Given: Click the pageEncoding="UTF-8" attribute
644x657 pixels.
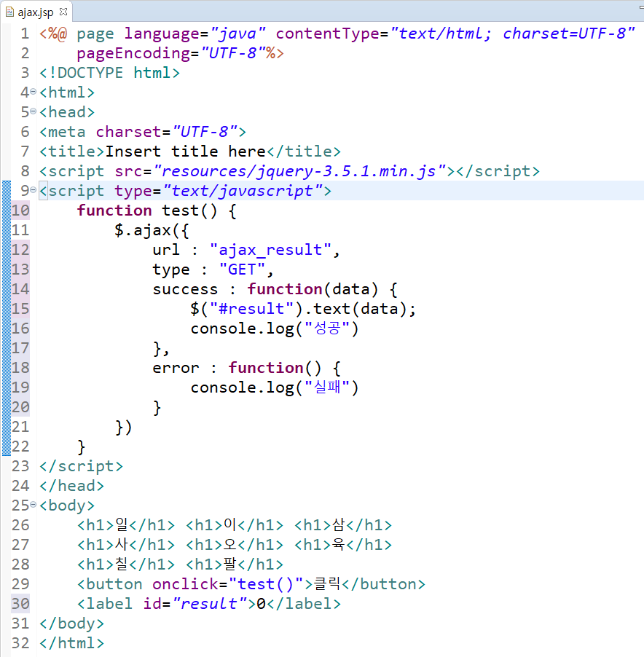Looking at the screenshot, I should pyautogui.click(x=170, y=53).
